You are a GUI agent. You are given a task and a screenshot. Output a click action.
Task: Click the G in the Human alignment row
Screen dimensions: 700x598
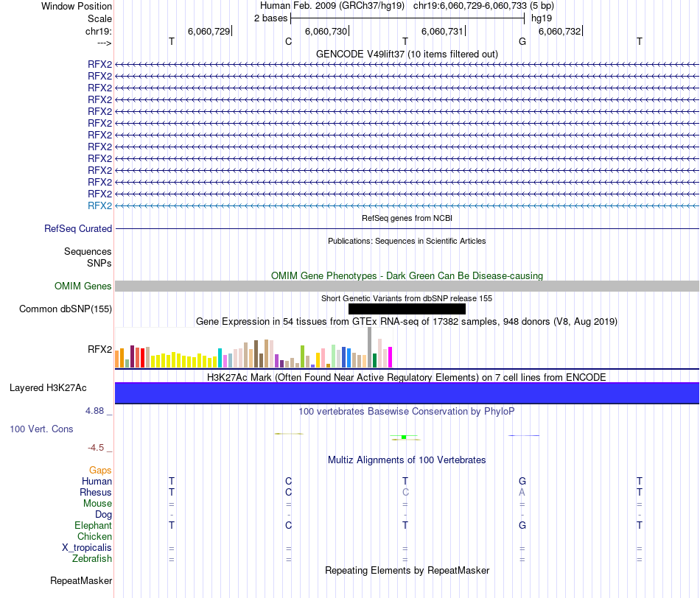(x=522, y=481)
